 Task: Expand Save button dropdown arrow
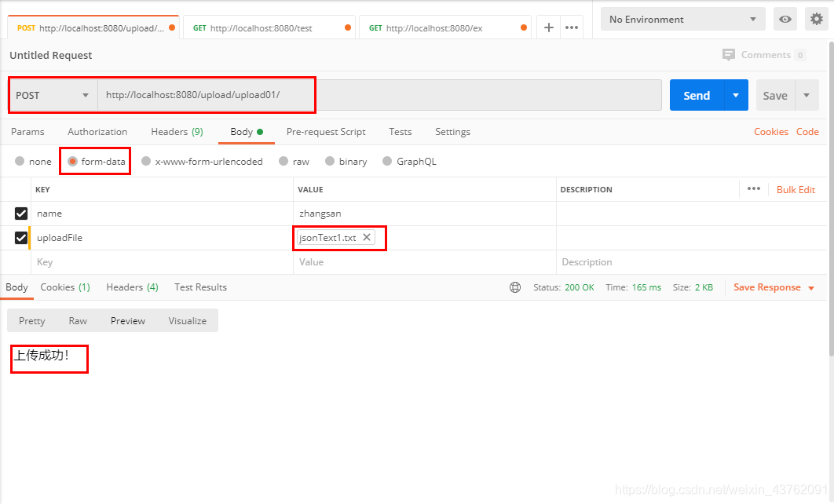[x=807, y=95]
